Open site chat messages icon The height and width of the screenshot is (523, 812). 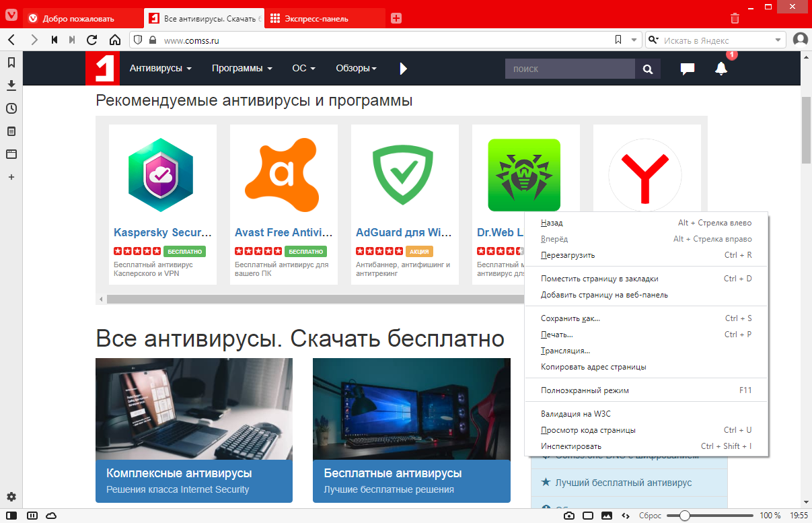(x=688, y=69)
